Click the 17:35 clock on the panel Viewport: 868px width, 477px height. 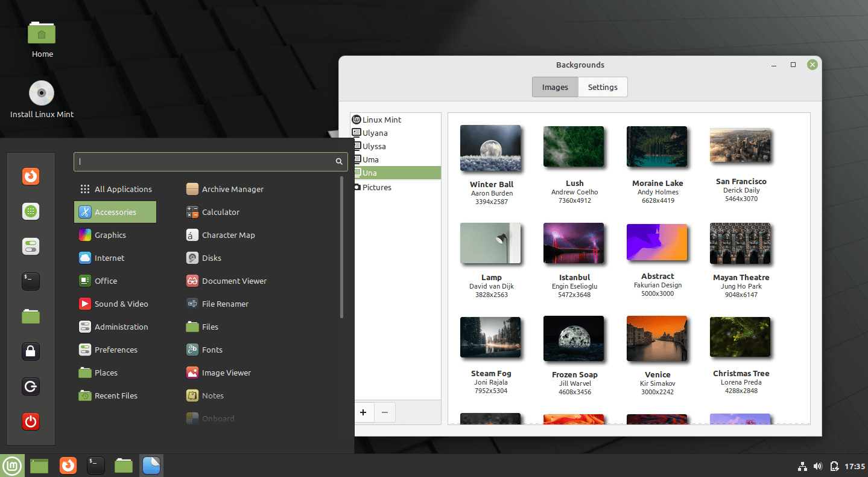[x=855, y=466]
